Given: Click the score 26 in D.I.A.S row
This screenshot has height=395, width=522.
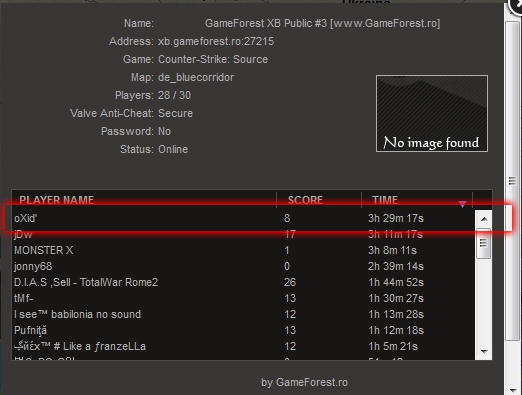Looking at the screenshot, I should [x=290, y=282].
